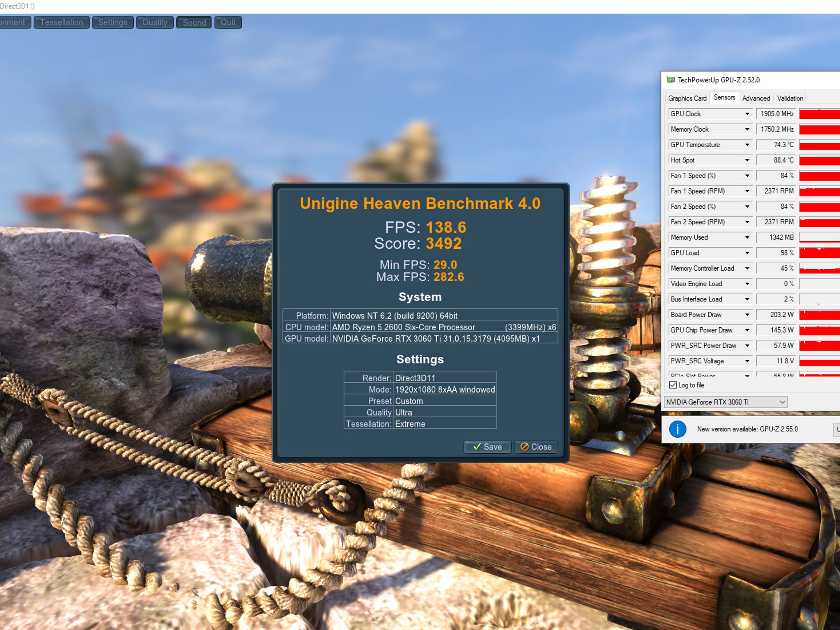
Task: Click the 1920x1080 8xAA windowed mode cell
Action: pos(445,389)
